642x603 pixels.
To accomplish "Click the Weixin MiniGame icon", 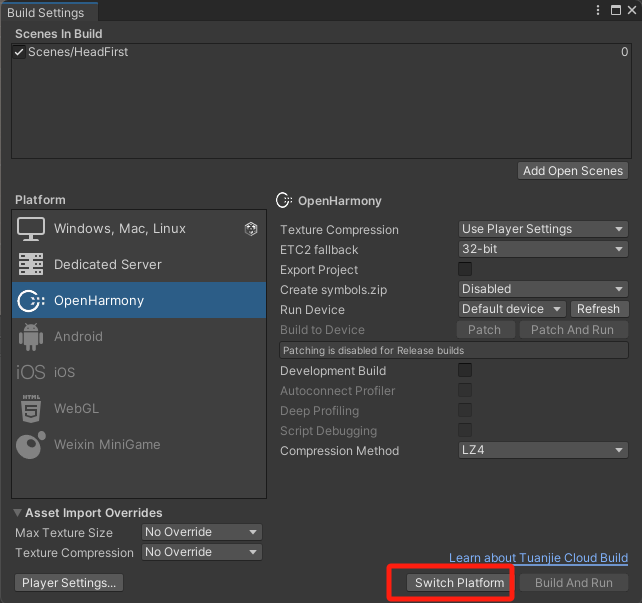I will click(31, 444).
